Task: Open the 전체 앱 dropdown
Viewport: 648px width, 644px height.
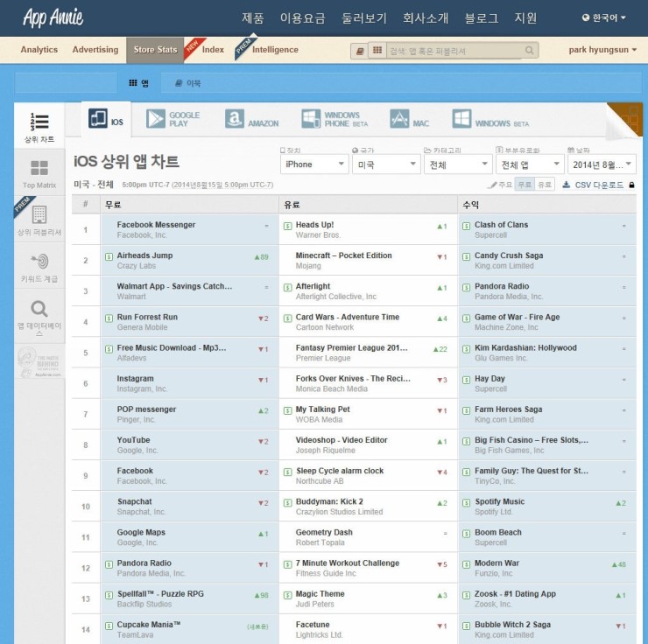Action: [530, 164]
